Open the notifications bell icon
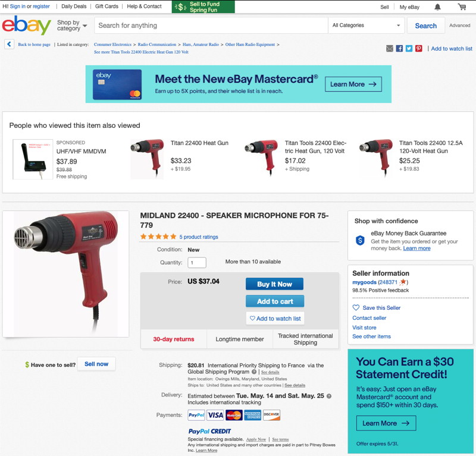Image resolution: width=476 pixels, height=456 pixels. (x=437, y=7)
